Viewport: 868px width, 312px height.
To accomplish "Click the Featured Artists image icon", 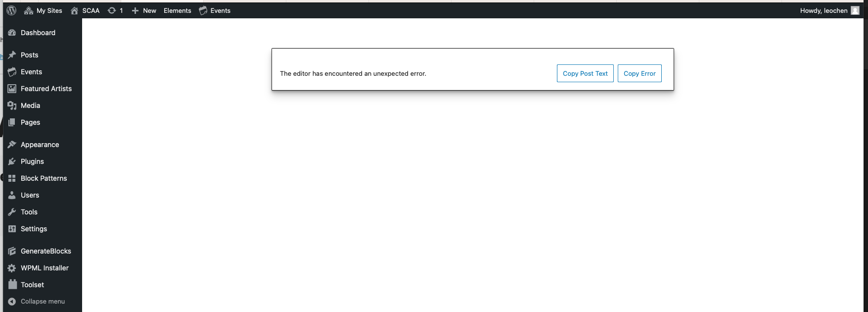I will click(12, 89).
